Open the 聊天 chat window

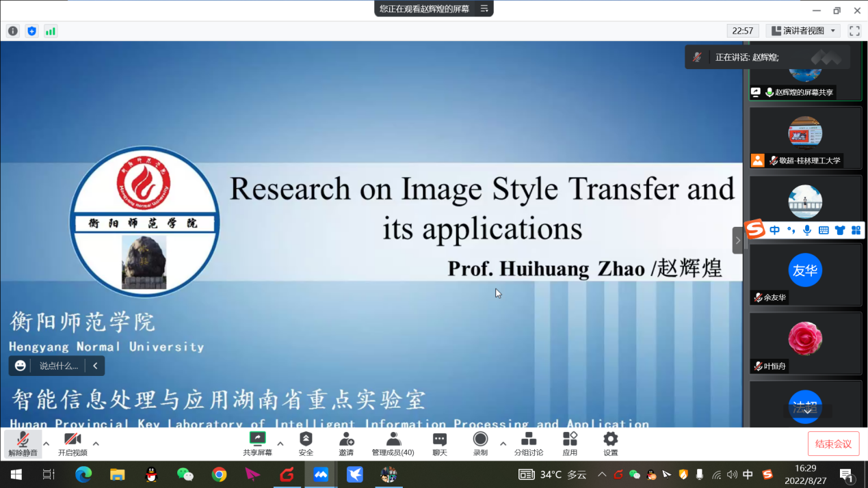pos(440,444)
